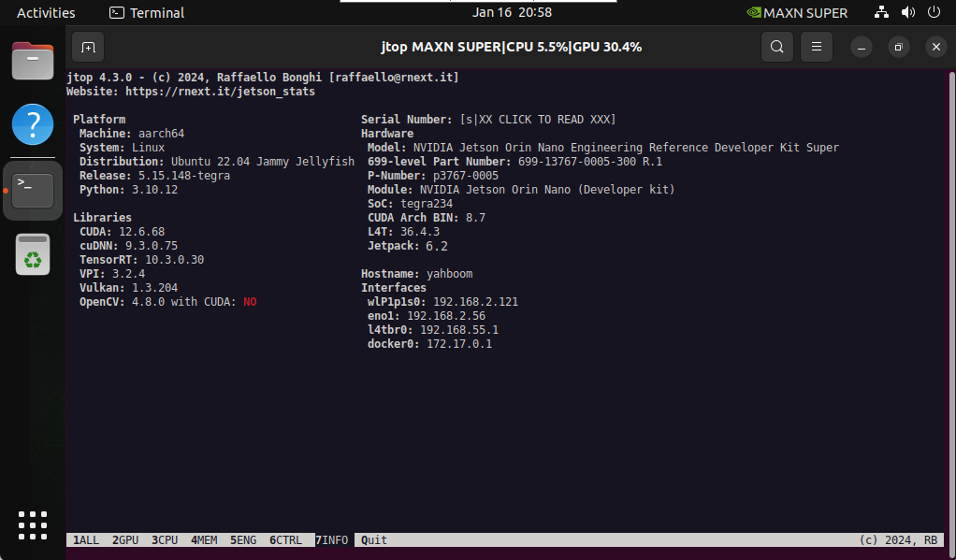This screenshot has width=956, height=560.
Task: Select the 6CTRL tab
Action: (x=285, y=540)
